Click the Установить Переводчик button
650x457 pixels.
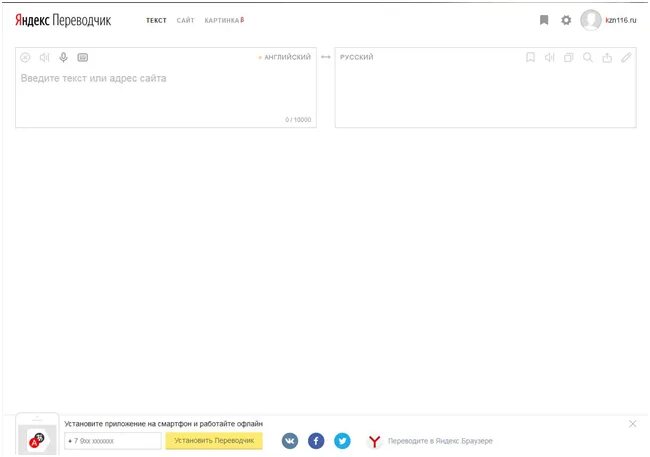coord(214,440)
